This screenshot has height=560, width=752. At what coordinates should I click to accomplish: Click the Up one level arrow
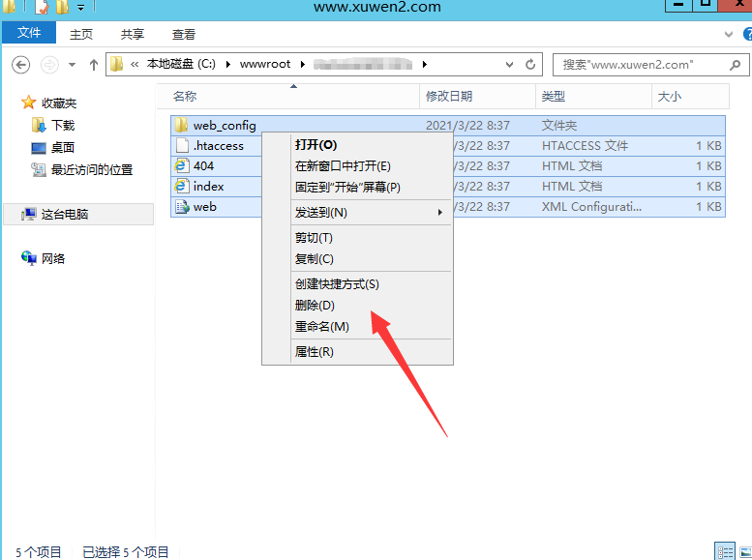tap(93, 65)
